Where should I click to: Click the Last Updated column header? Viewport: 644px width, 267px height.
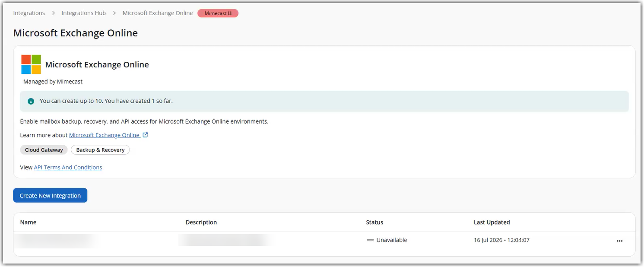492,222
